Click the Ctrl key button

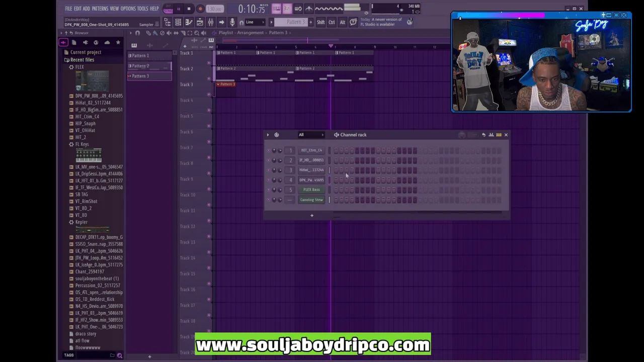(x=332, y=22)
